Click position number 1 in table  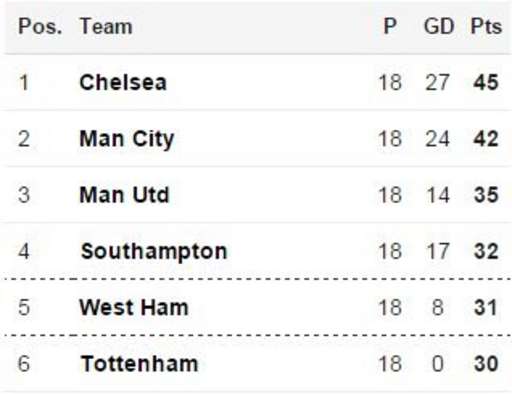click(24, 82)
